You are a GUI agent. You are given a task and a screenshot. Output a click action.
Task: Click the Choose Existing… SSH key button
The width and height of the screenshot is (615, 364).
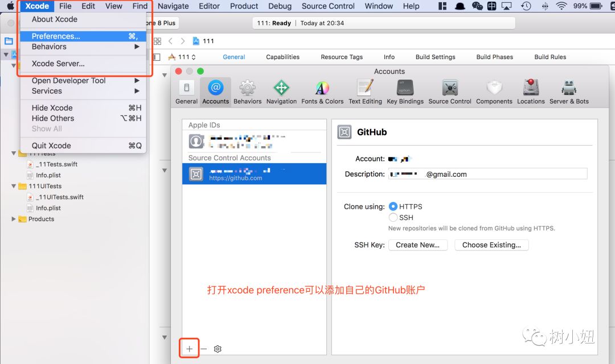pyautogui.click(x=491, y=245)
